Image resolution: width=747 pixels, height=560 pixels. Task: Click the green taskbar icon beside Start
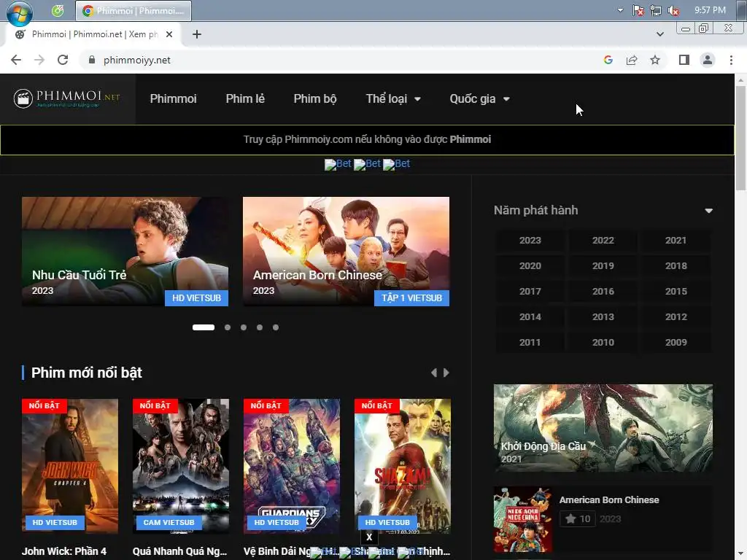click(58, 10)
